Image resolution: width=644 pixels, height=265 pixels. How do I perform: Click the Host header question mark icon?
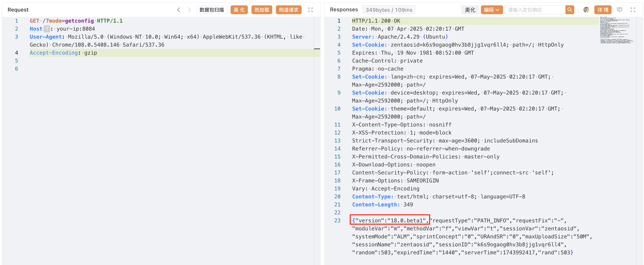point(47,29)
